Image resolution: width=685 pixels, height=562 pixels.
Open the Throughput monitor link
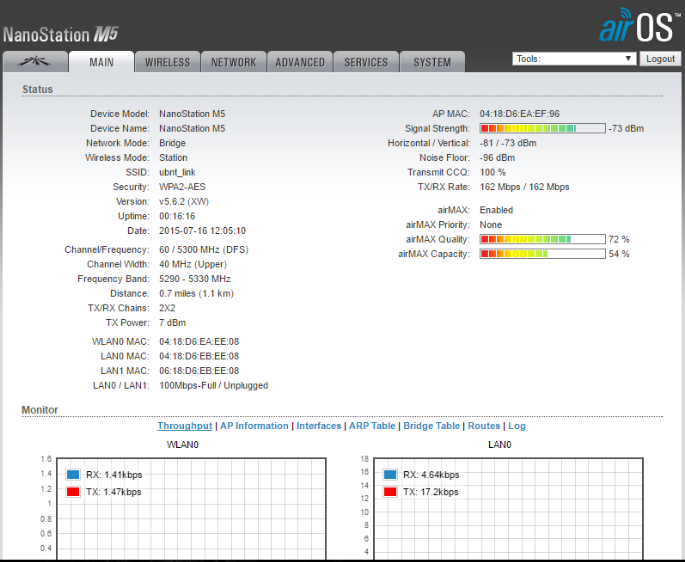pos(185,426)
